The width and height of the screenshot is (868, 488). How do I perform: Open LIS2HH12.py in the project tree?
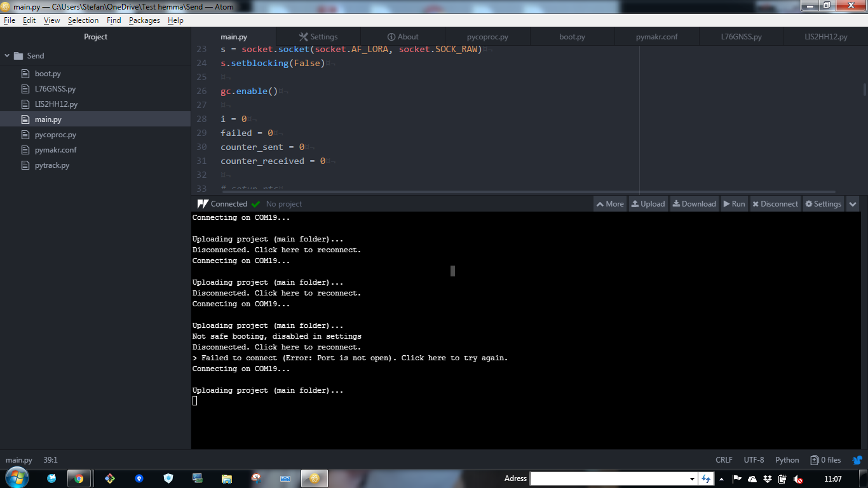[x=56, y=104]
